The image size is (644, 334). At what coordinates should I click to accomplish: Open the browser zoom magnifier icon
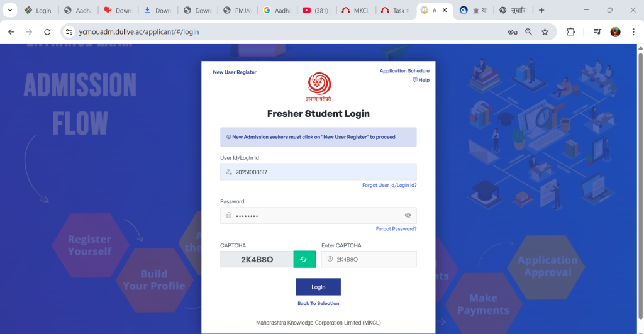click(528, 31)
